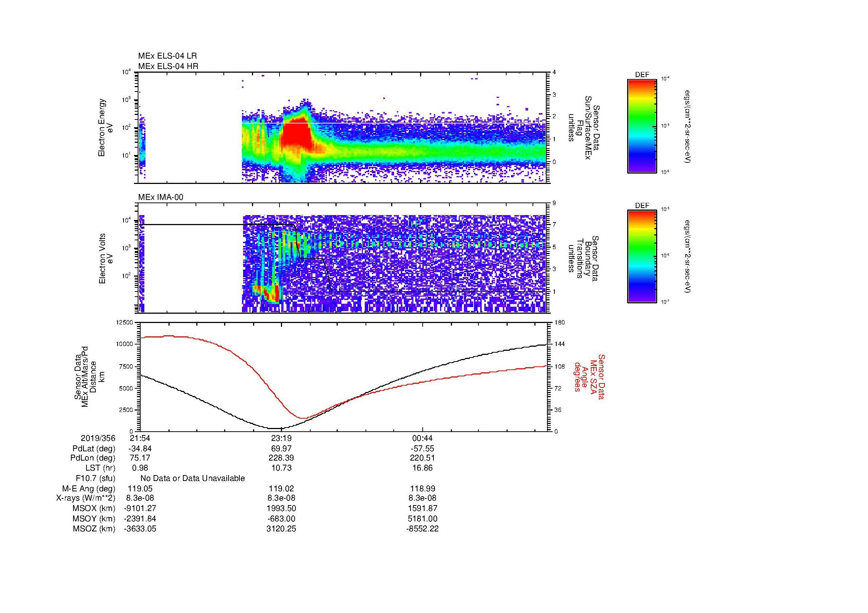Click the 'MEx ELS-04 LR' plot title
This screenshot has height=613, width=868.
point(167,56)
